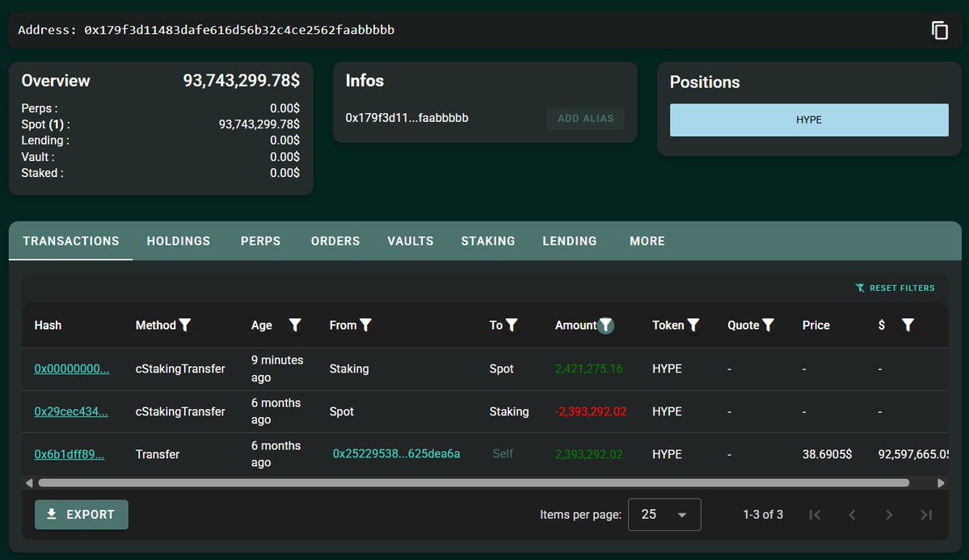The image size is (969, 560).
Task: Open the active Amount column filter icon
Action: pos(605,325)
